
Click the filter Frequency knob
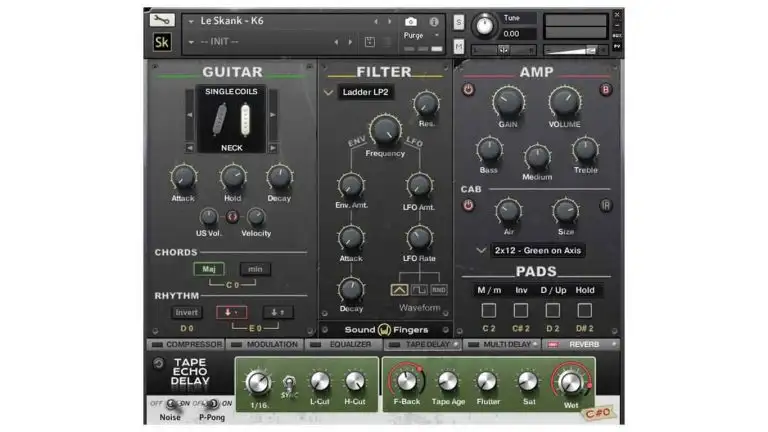tap(385, 130)
